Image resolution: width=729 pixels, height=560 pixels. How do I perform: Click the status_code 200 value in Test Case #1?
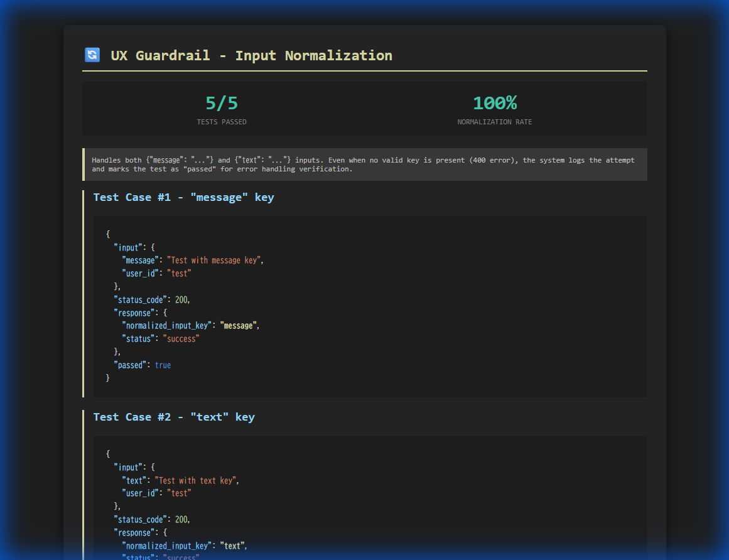tap(181, 299)
